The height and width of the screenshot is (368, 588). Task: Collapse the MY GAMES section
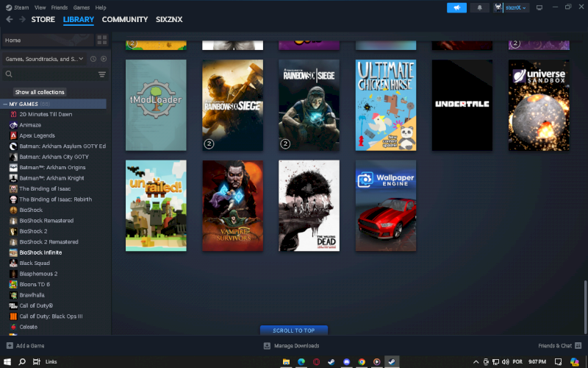click(4, 104)
